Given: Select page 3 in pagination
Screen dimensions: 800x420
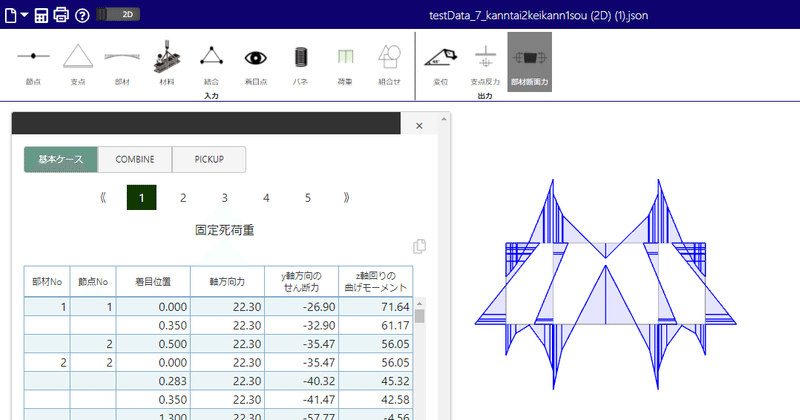Looking at the screenshot, I should [224, 197].
